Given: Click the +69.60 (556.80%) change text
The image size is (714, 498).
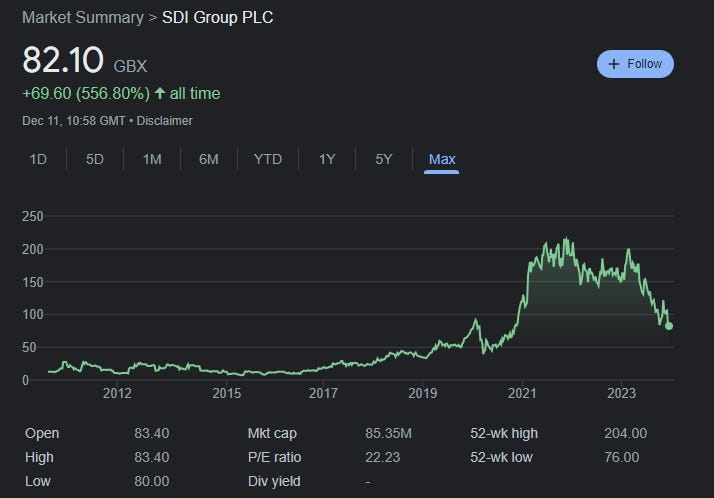Looking at the screenshot, I should click(86, 93).
